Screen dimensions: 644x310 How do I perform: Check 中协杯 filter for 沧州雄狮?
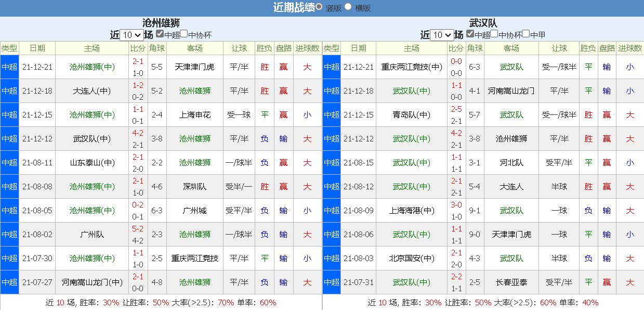tap(183, 34)
